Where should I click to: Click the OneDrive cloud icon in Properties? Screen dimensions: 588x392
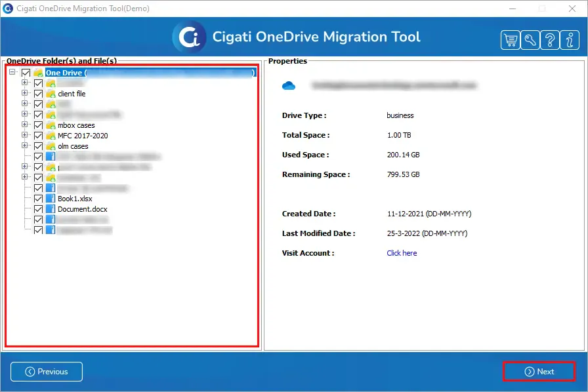pyautogui.click(x=289, y=86)
